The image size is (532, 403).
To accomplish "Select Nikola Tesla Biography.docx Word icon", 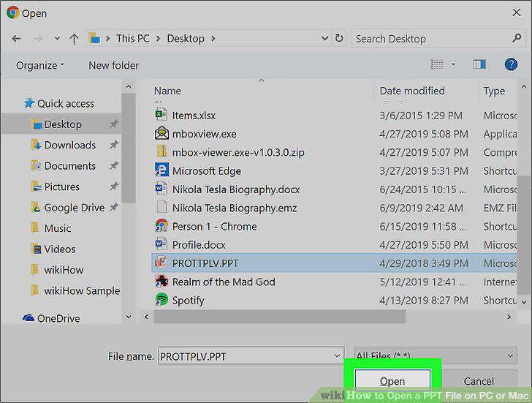I will [x=161, y=188].
